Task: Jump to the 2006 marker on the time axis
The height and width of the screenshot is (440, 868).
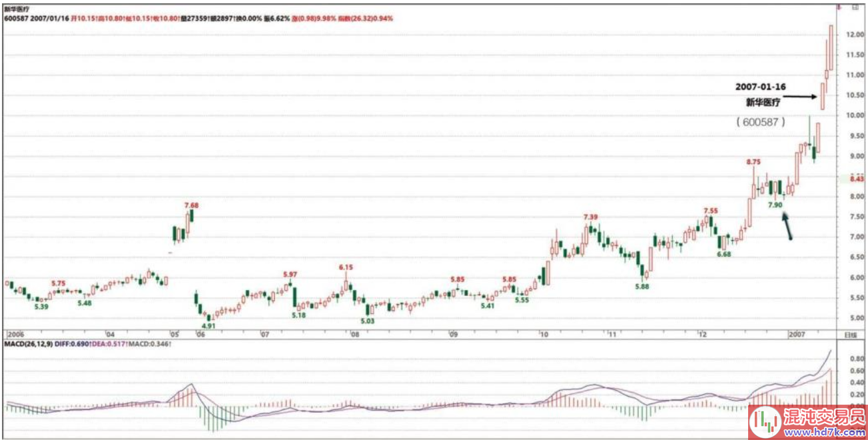Action: pyautogui.click(x=15, y=333)
